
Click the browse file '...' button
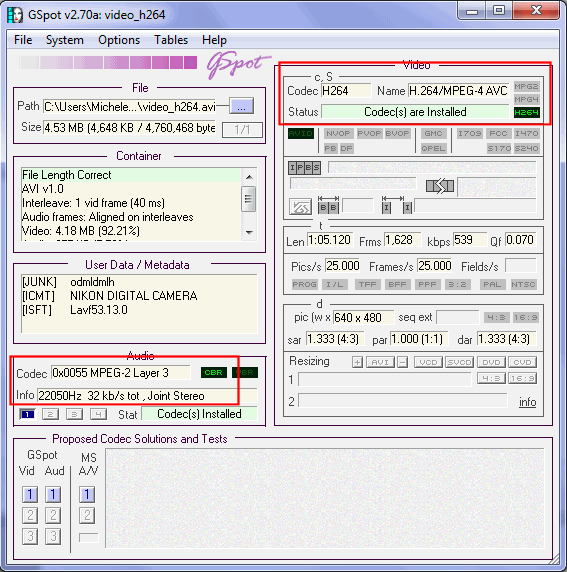click(x=241, y=107)
